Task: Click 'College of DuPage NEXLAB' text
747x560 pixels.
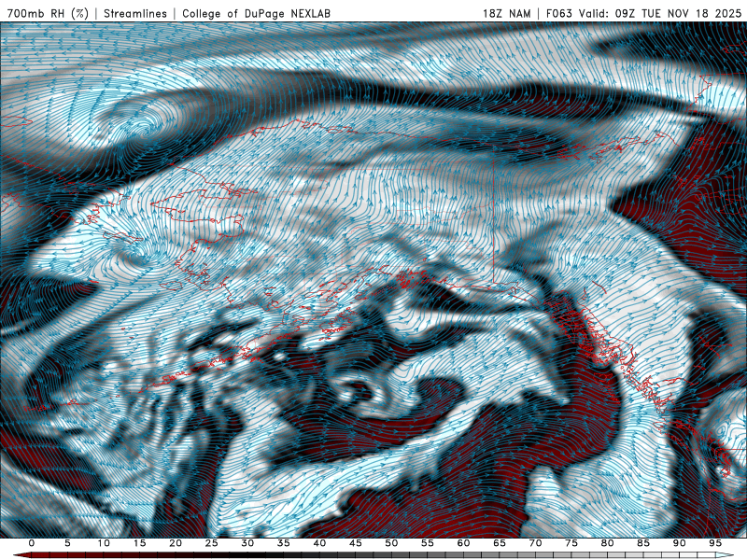Action: (x=256, y=13)
